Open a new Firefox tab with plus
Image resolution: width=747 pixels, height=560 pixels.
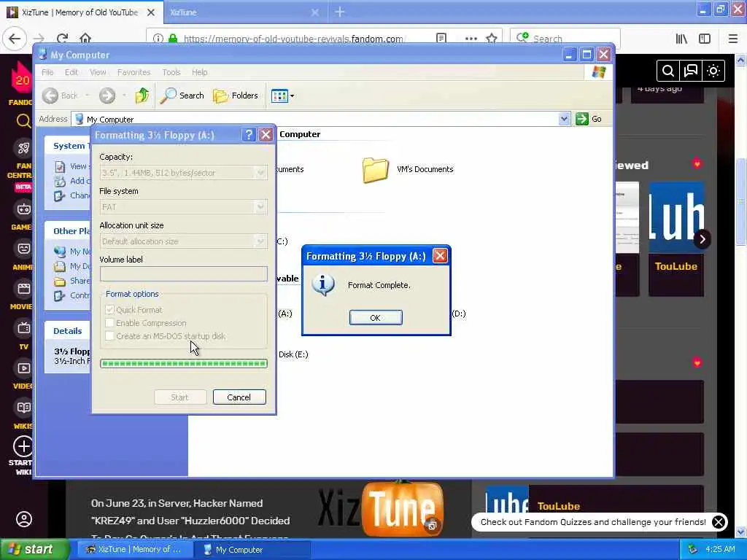pyautogui.click(x=340, y=12)
